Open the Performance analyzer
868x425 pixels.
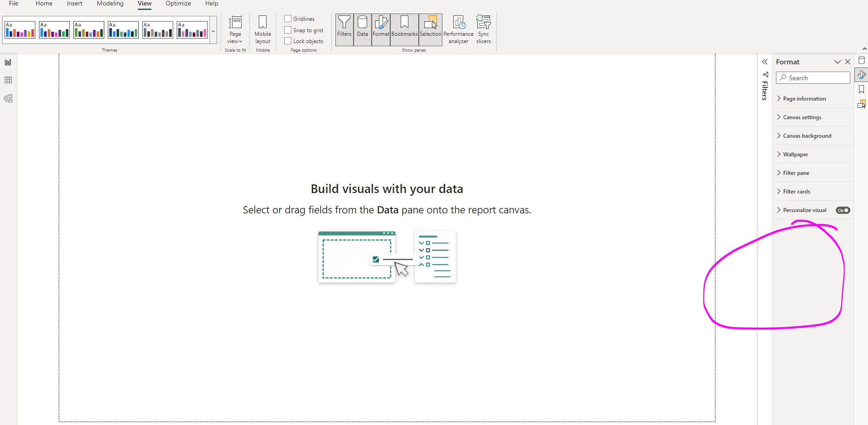point(458,29)
